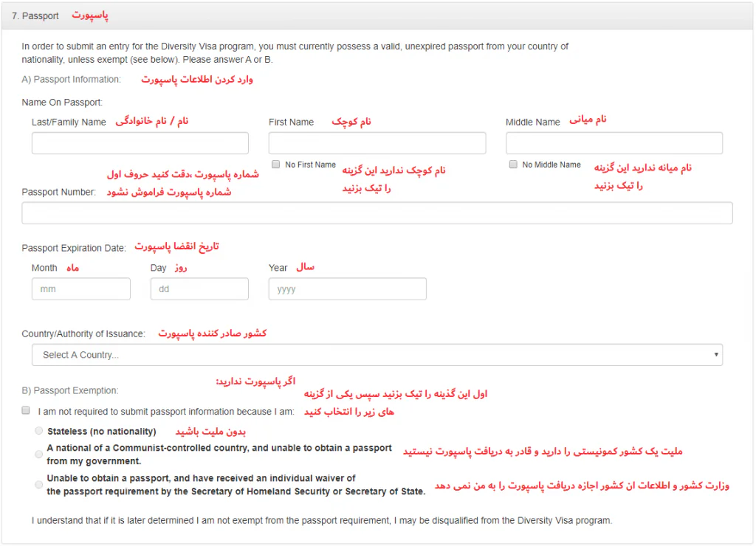
Task: Pick the individual waiver radio option
Action: 38,485
